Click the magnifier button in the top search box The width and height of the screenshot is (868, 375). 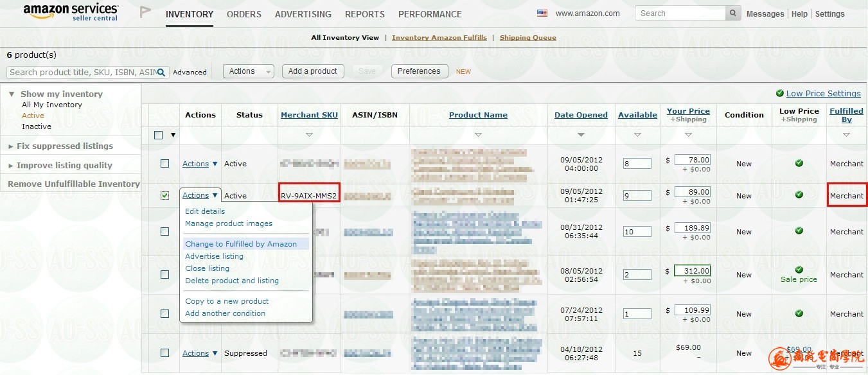pos(733,13)
